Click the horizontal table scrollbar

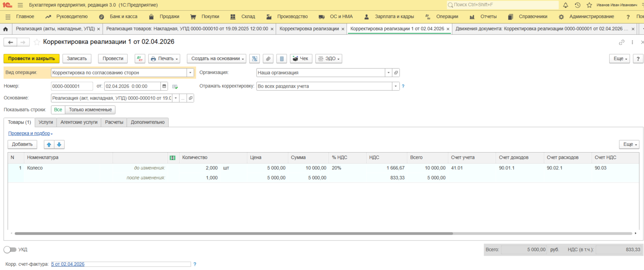pyautogui.click(x=234, y=233)
